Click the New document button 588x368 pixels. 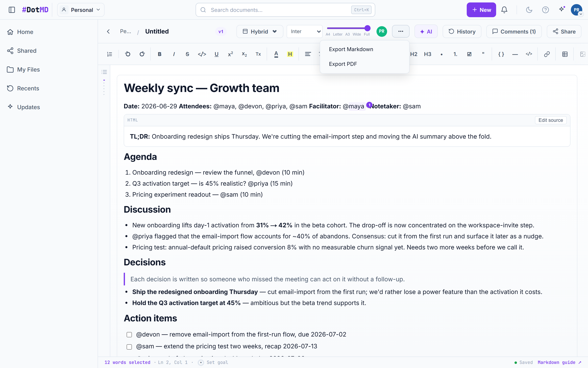tap(481, 10)
